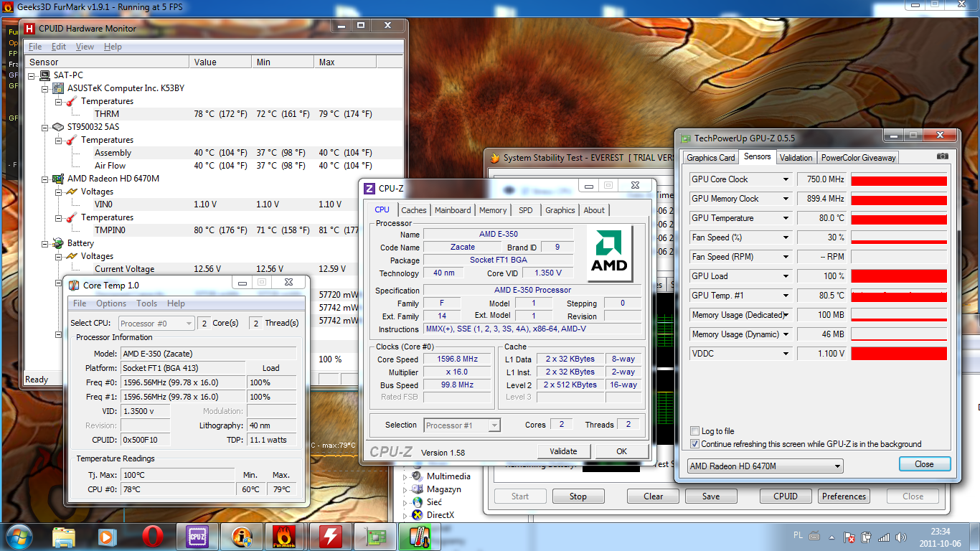Screen dimensions: 980x551
Task: Click the Battery icon in the HWMonitor tree
Action: coord(58,243)
